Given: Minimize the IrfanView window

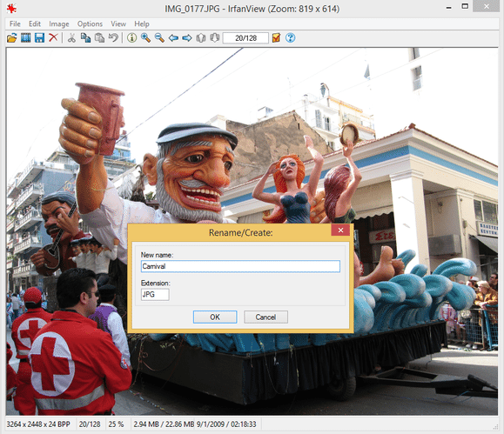Looking at the screenshot, I should [448, 7].
